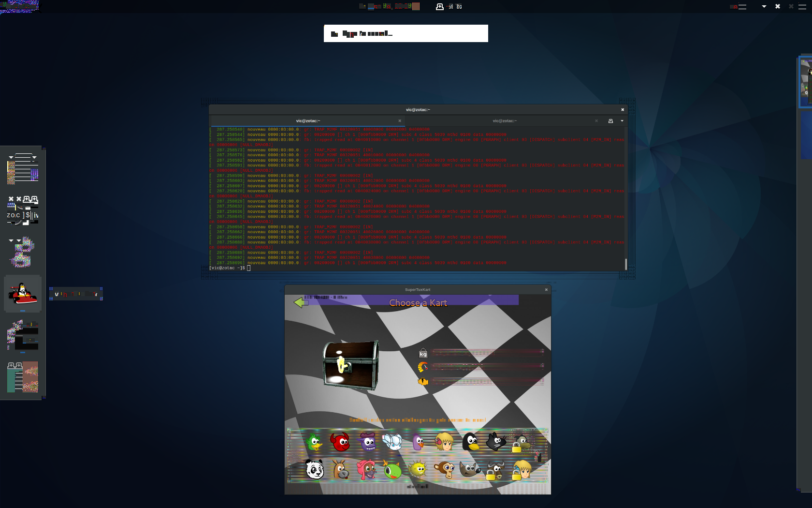Choose the Emule donkey kart
The image size is (812, 508).
click(x=341, y=469)
